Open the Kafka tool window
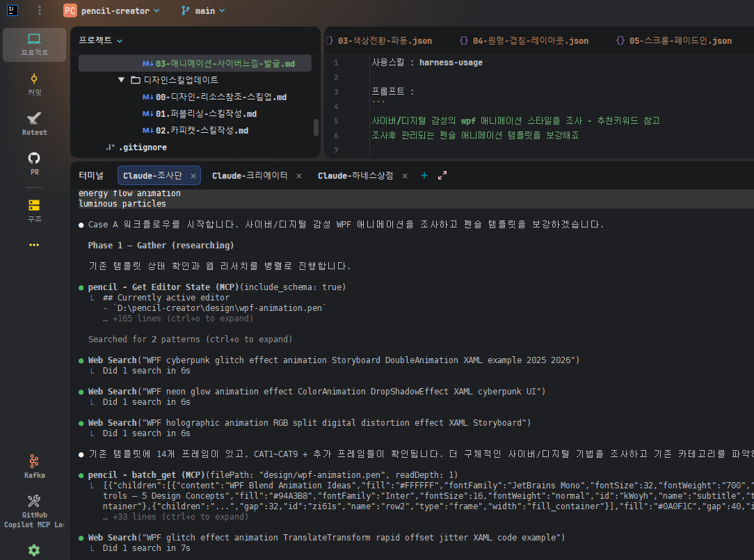 pos(34,466)
